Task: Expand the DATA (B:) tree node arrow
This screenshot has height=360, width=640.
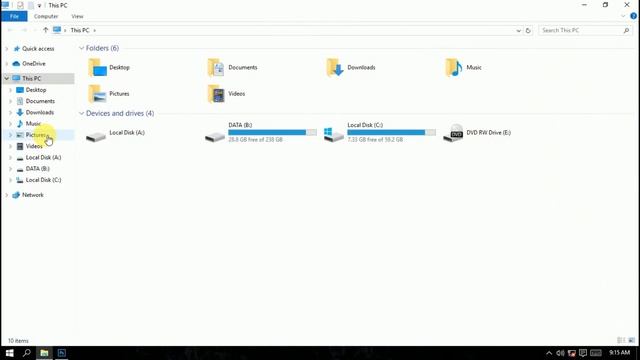Action: pos(11,169)
